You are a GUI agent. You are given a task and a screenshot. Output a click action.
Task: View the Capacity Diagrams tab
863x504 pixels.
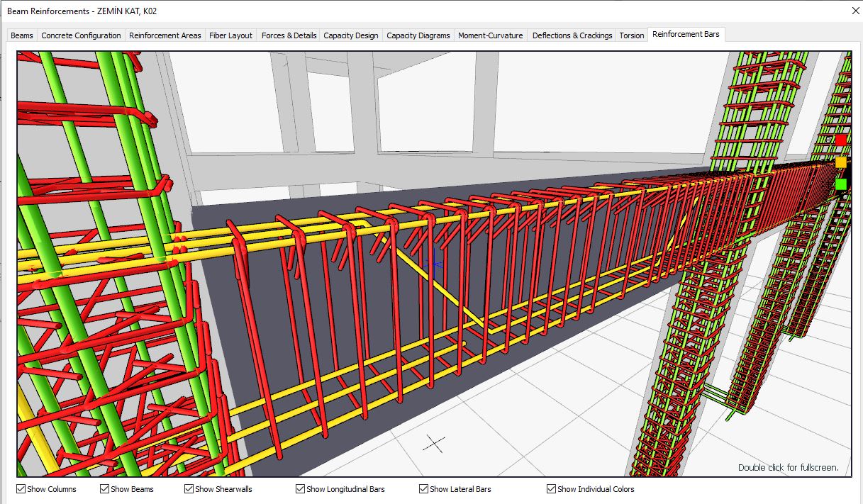click(418, 35)
